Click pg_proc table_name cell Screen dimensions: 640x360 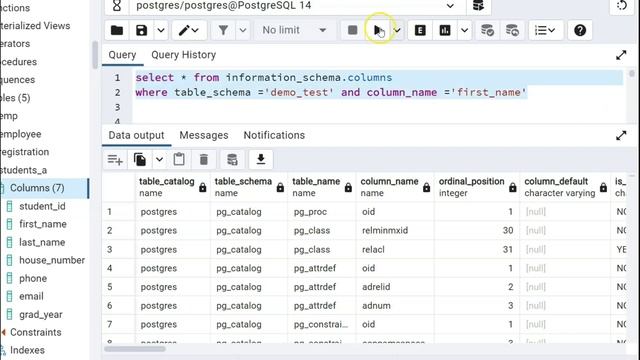322,212
